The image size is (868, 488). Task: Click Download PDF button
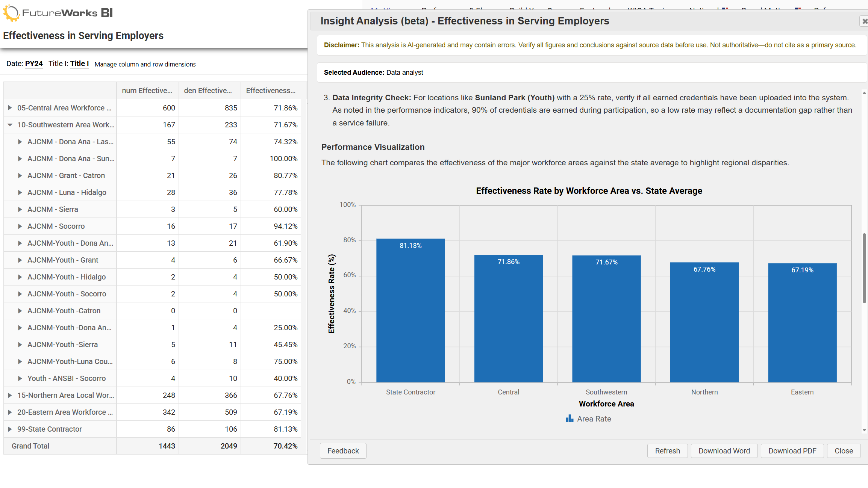coord(792,451)
